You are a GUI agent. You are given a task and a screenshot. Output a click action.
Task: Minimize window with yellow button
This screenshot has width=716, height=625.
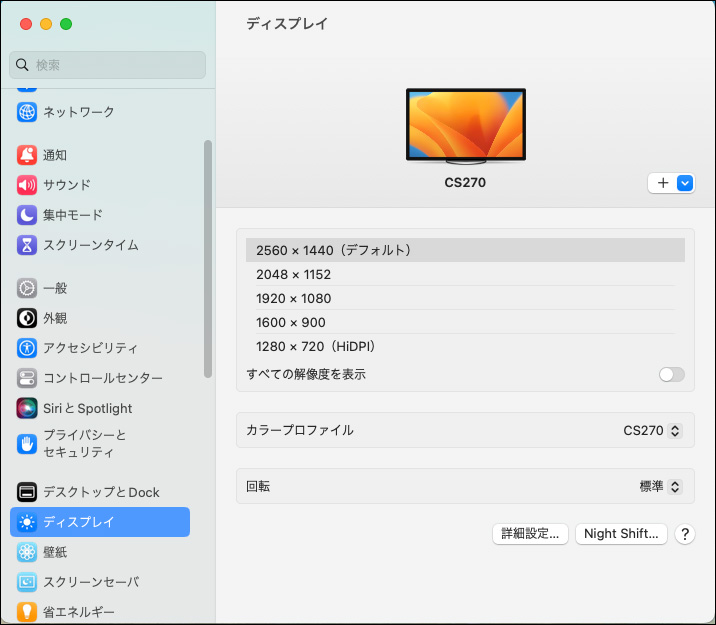pos(46,24)
